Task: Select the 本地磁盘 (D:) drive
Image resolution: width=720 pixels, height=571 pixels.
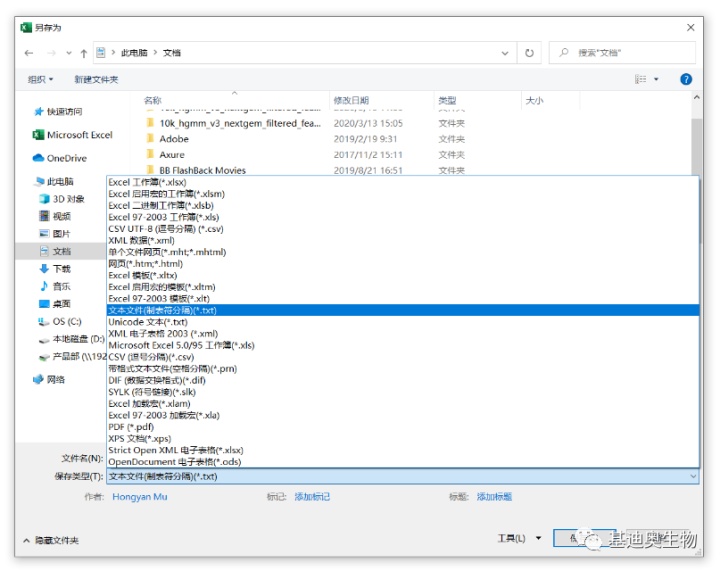Action: (72, 339)
